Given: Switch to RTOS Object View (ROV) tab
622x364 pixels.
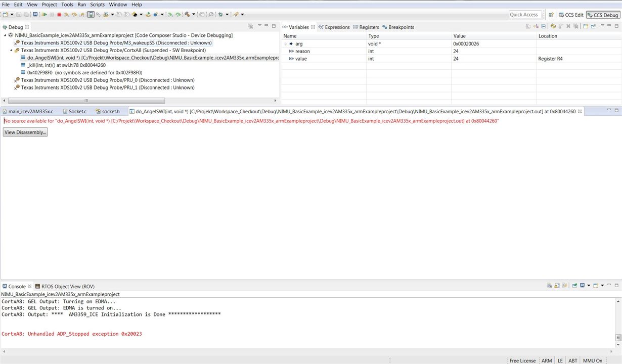Looking at the screenshot, I should click(x=64, y=286).
